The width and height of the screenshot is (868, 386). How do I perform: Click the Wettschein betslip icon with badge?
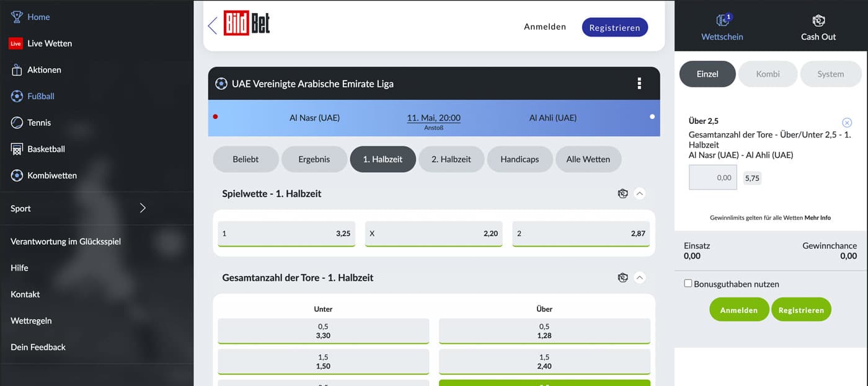coord(723,20)
